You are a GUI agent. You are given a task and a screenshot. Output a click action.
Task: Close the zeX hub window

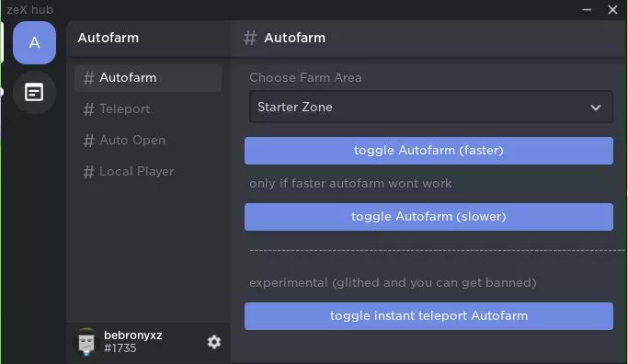coord(612,9)
